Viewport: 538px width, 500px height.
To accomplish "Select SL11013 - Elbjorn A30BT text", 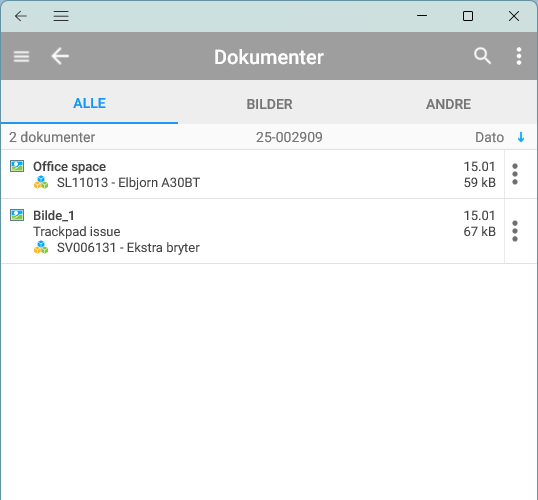I will 128,183.
